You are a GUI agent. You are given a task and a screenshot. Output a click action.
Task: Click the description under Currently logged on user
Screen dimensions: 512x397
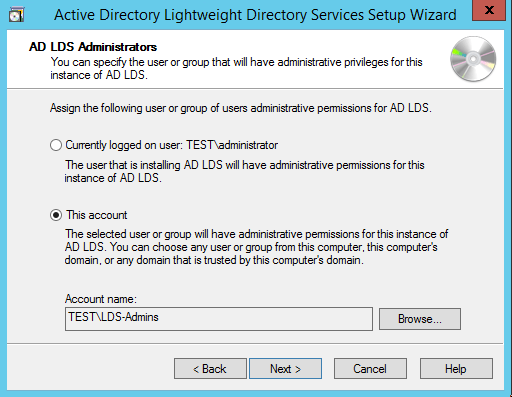click(x=244, y=171)
